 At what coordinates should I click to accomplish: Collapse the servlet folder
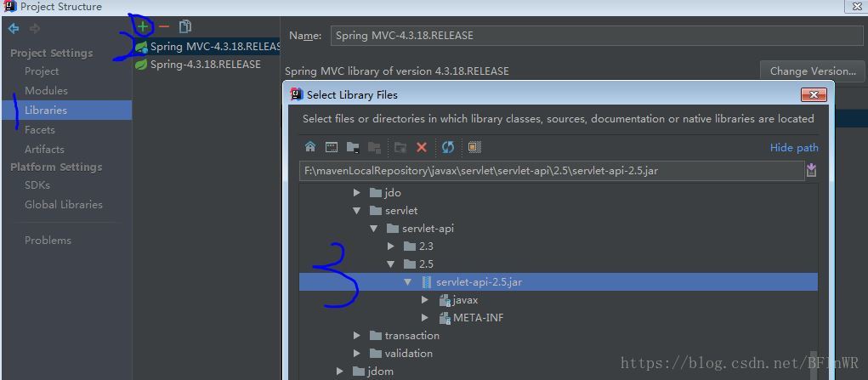click(357, 211)
